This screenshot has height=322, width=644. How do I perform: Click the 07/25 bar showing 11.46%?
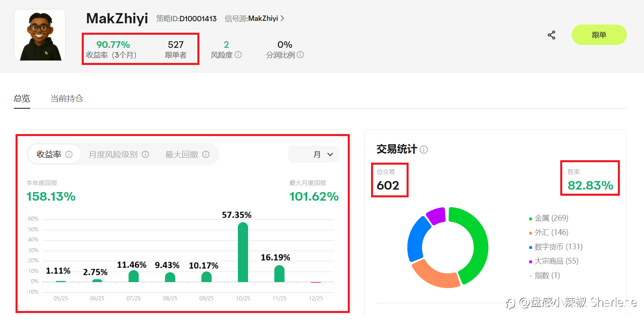pyautogui.click(x=134, y=276)
